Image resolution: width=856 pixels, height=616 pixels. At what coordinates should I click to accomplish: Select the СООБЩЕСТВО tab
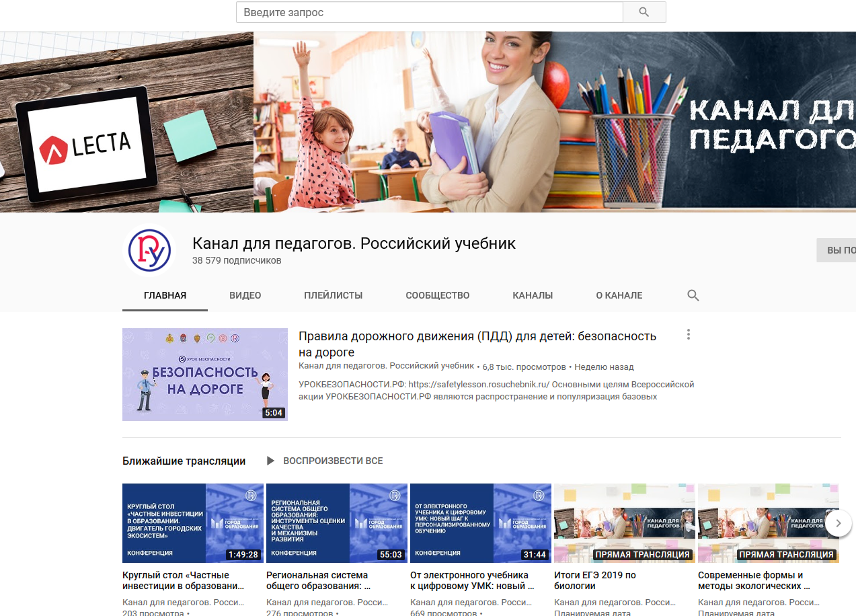pyautogui.click(x=438, y=295)
